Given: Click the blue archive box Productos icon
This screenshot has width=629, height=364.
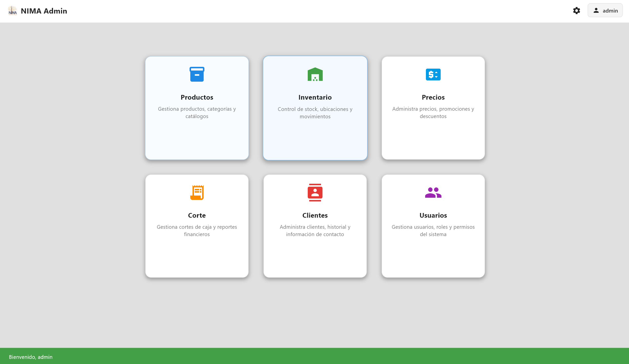Looking at the screenshot, I should [197, 74].
